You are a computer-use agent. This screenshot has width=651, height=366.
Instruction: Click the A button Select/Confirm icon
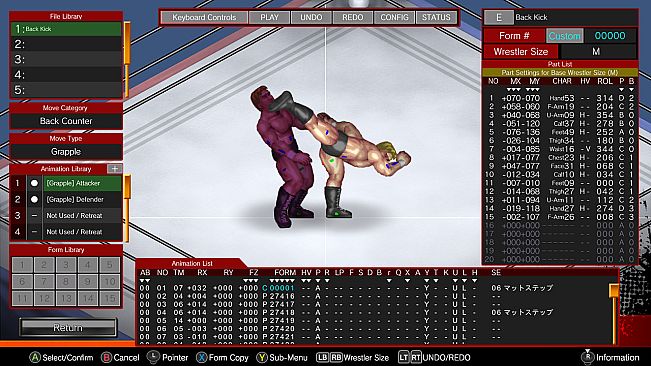tap(35, 357)
